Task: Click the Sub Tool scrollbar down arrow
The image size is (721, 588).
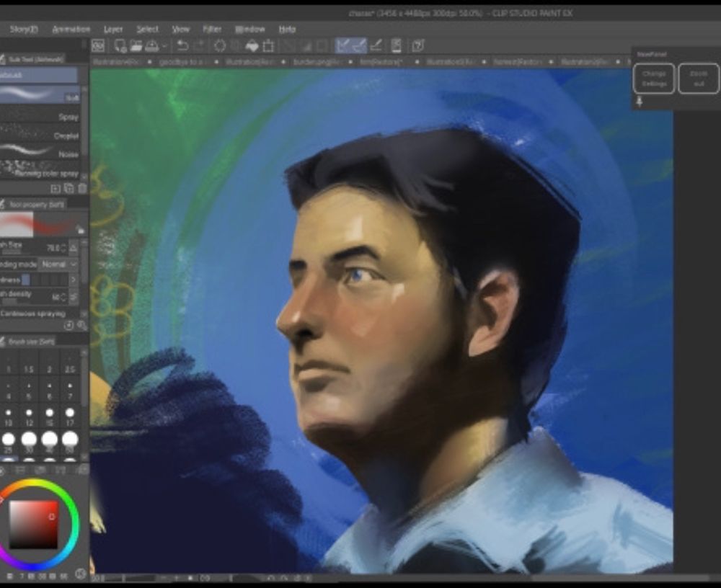Action: pyautogui.click(x=84, y=176)
